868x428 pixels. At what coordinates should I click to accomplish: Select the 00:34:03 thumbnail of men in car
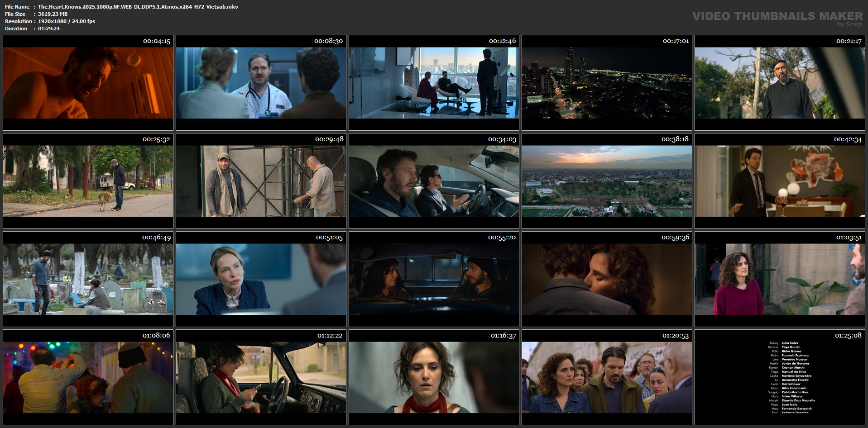coord(434,181)
